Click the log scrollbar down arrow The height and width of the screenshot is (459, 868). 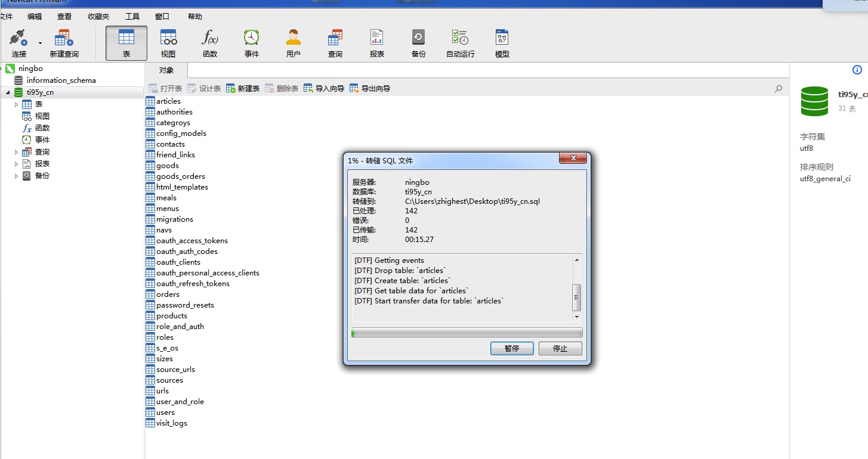[x=577, y=317]
